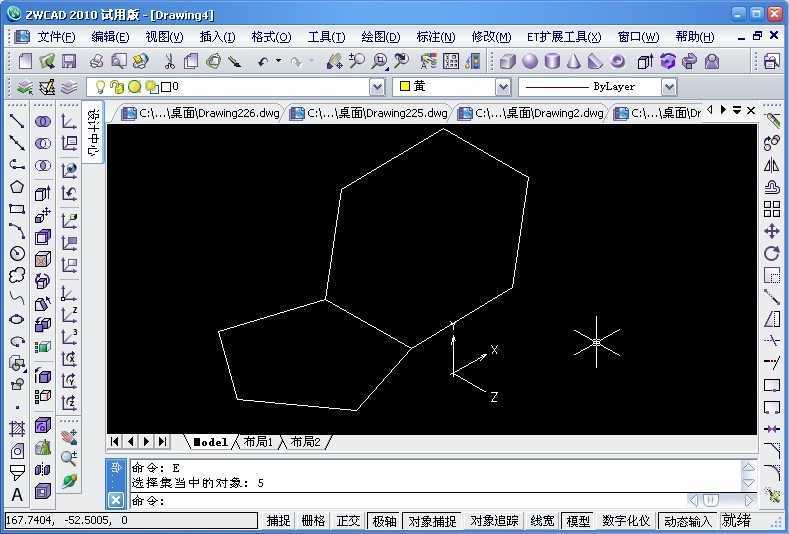Select the Circle draw tool
Image resolution: width=789 pixels, height=534 pixels.
(x=17, y=253)
